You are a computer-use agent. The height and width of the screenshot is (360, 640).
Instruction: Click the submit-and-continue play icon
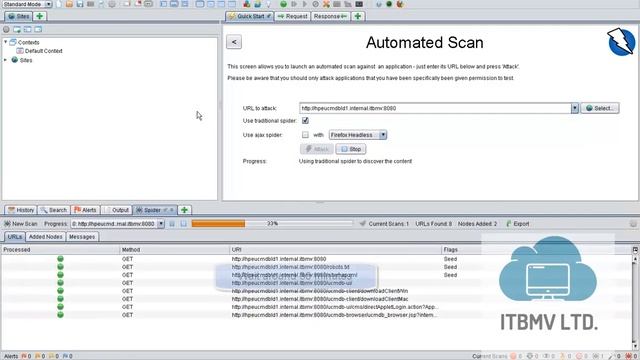[304, 4]
